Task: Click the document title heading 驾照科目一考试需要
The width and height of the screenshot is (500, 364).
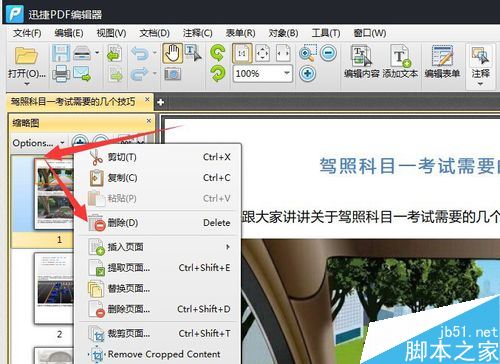Action: point(409,165)
